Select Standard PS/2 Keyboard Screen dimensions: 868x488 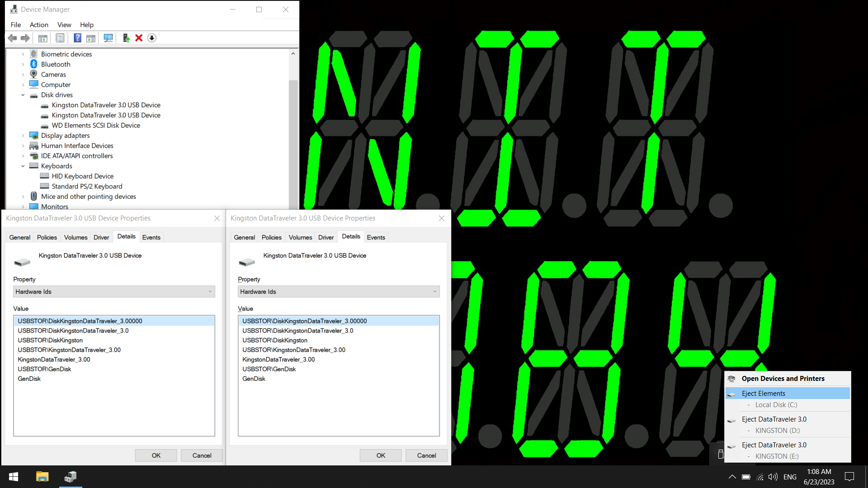87,187
